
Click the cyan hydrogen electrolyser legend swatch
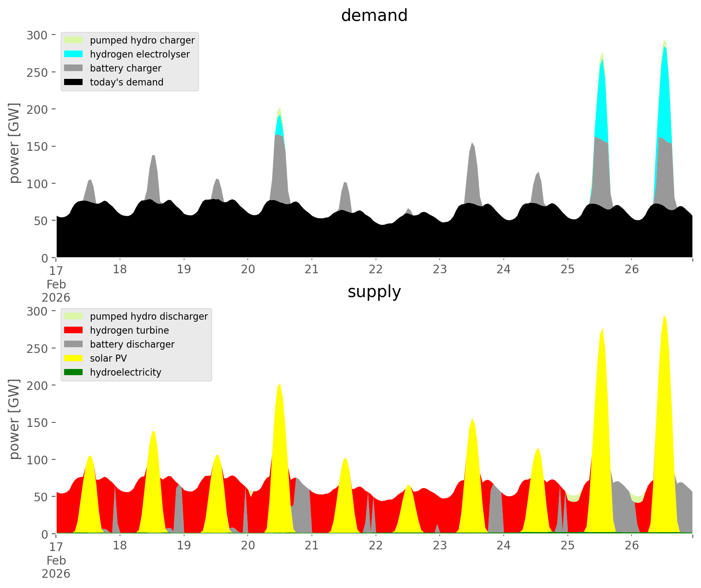[x=74, y=54]
